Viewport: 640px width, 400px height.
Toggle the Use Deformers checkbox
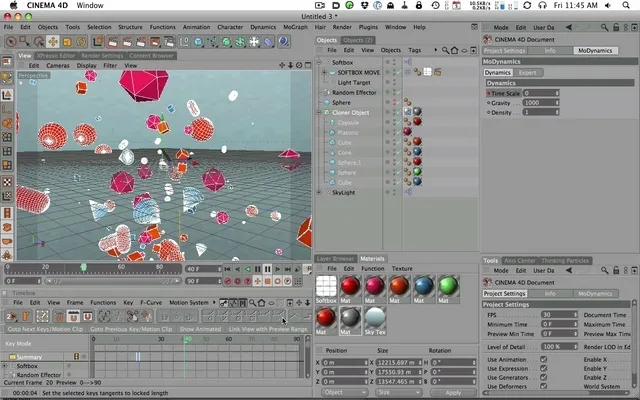pos(543,386)
